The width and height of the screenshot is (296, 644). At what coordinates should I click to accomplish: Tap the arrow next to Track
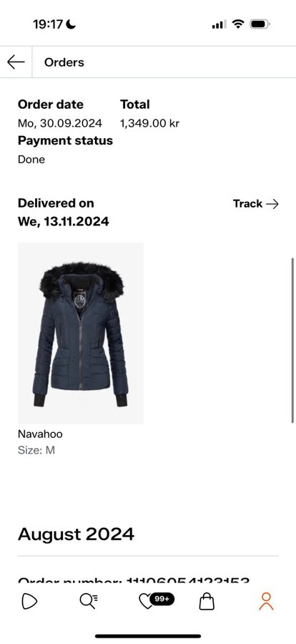pyautogui.click(x=272, y=204)
